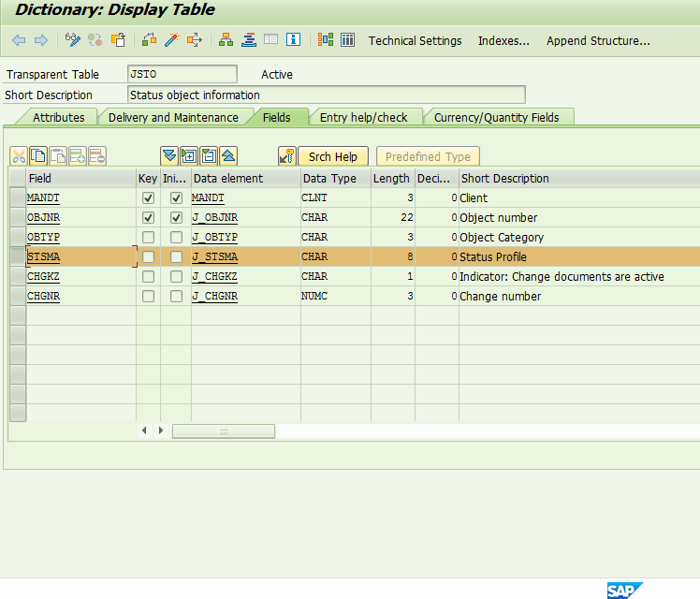Image resolution: width=700 pixels, height=599 pixels.
Task: Click the blue information icon in toolbar
Action: [x=294, y=40]
